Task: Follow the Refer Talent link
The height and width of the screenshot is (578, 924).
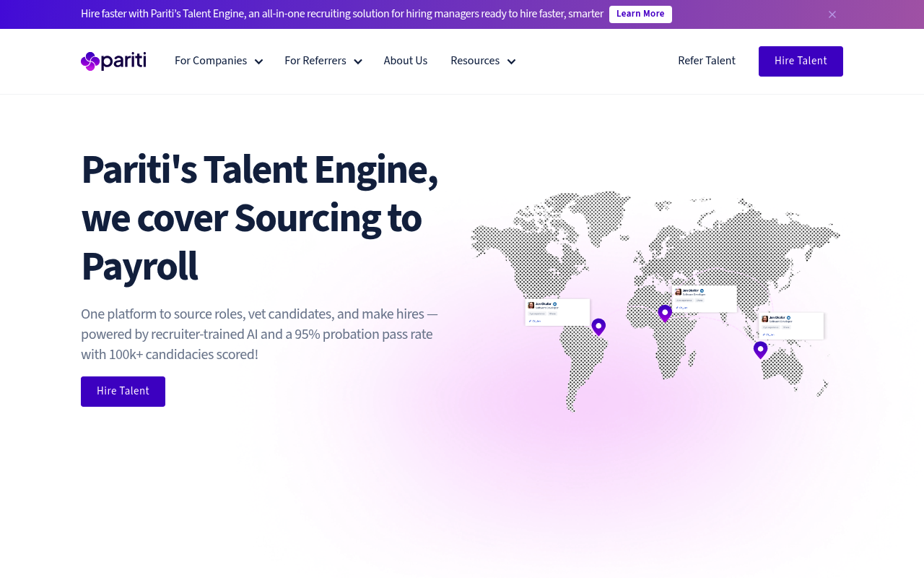Action: click(707, 61)
